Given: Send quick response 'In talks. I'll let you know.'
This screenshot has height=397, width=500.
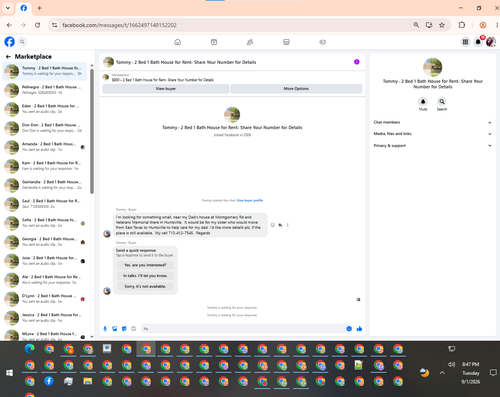Looking at the screenshot, I should 145,276.
